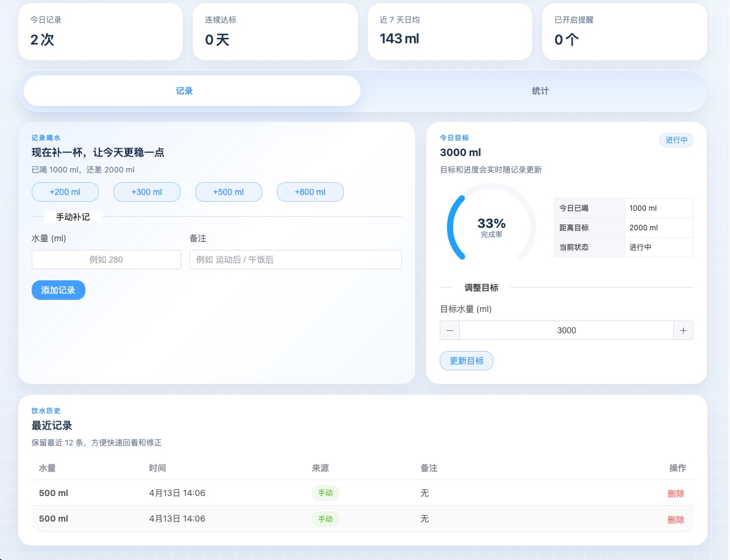The image size is (730, 560).
Task: Focus the 水量 (ml) input field
Action: (x=106, y=260)
